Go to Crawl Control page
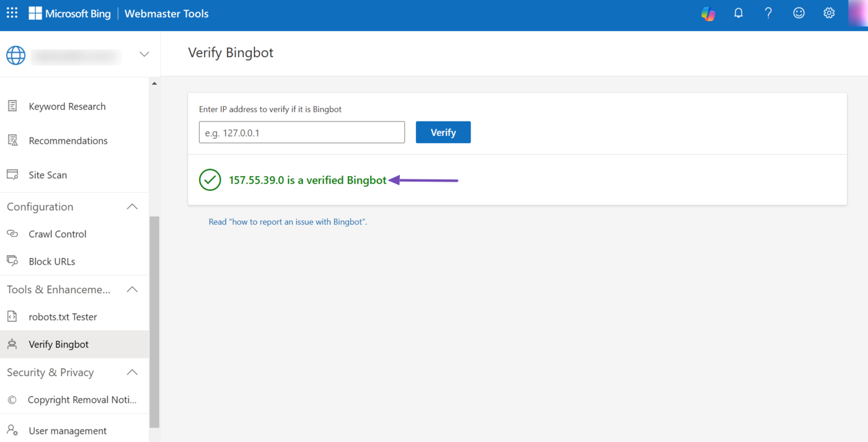The height and width of the screenshot is (442, 868). 57,234
